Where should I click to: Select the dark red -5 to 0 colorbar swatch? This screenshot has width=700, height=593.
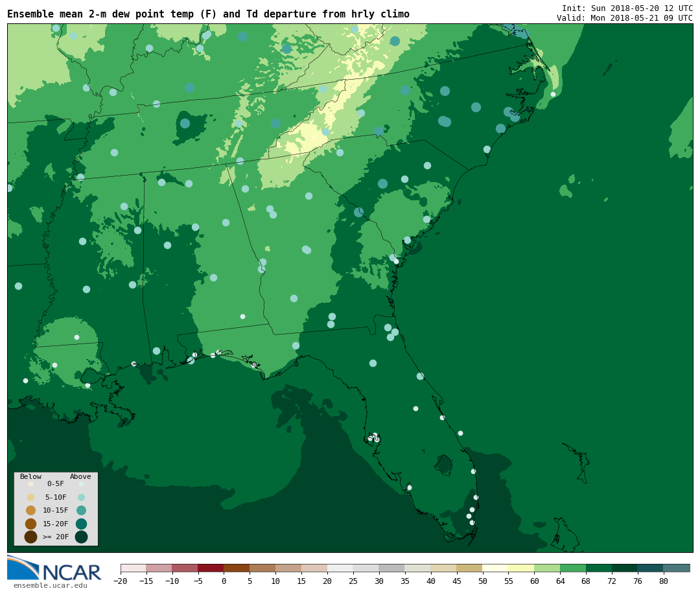pyautogui.click(x=211, y=568)
